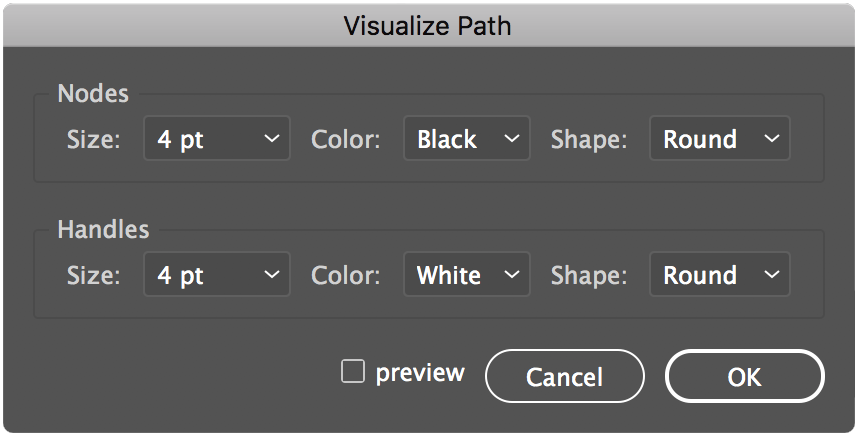Viewport: 860px width, 438px height.
Task: Click the 'Size:' label in Nodes group
Action: pos(93,140)
